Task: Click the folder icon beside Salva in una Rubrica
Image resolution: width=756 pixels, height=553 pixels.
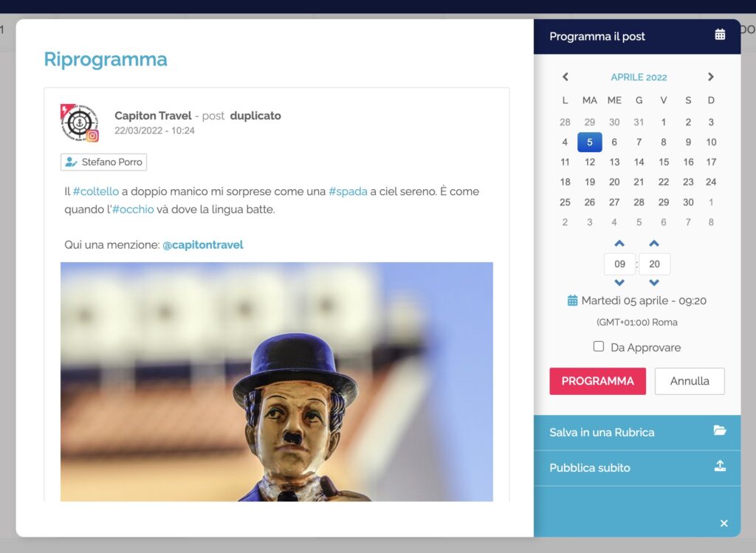Action: (x=720, y=431)
